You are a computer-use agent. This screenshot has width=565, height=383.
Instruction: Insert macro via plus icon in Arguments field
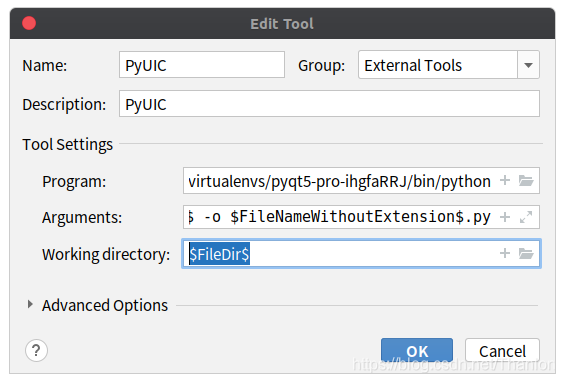pyautogui.click(x=505, y=217)
